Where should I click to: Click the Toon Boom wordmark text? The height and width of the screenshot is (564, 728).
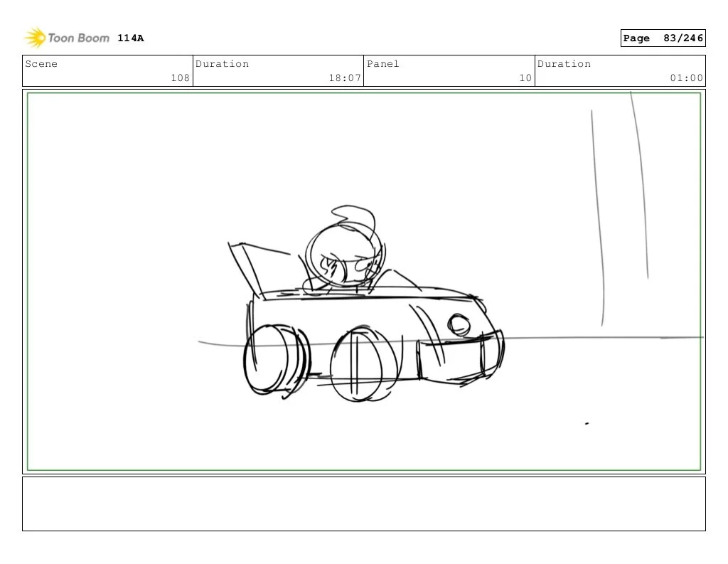(x=78, y=38)
